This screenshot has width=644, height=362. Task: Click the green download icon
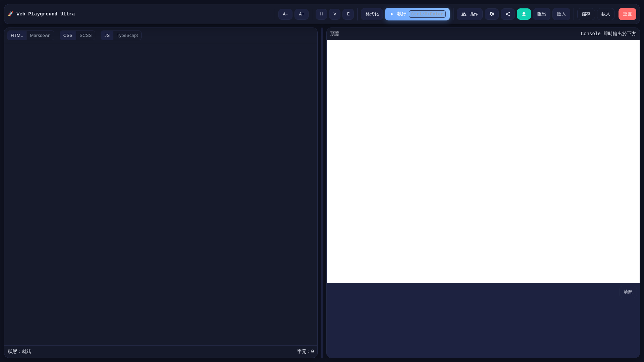524,14
